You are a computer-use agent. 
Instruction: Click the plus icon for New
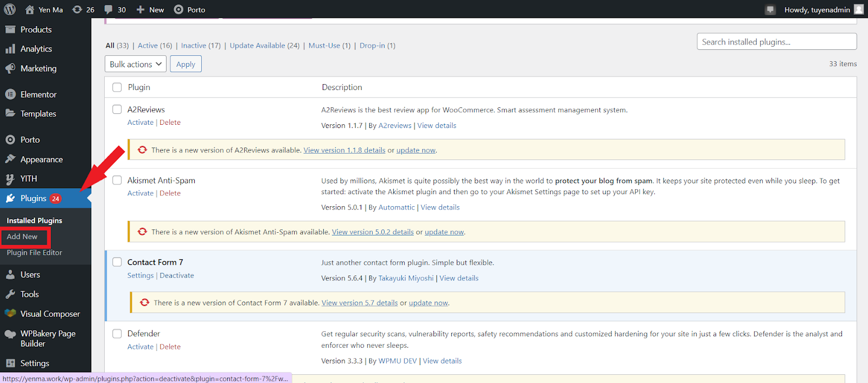click(x=141, y=9)
